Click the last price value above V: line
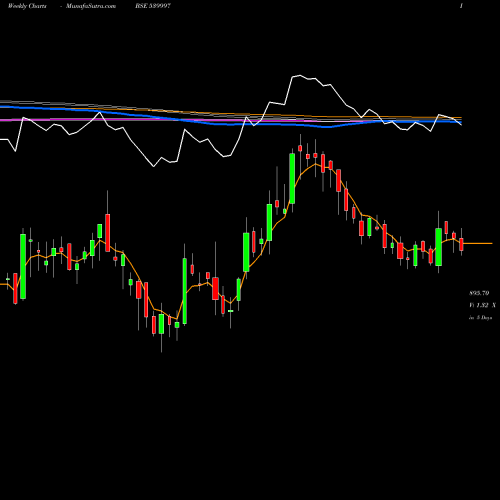Screen dimensions: 500x500 coord(479,293)
